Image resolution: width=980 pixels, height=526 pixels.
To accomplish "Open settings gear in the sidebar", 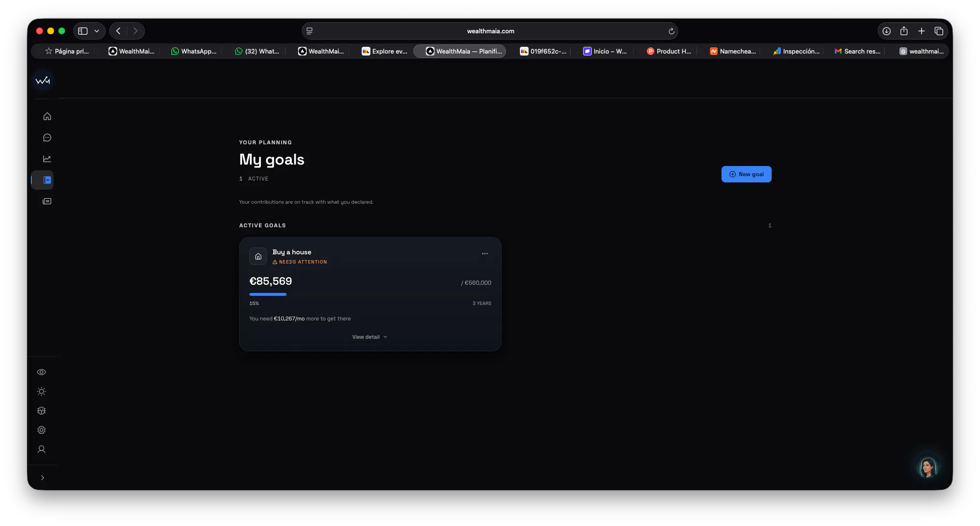I will [41, 430].
